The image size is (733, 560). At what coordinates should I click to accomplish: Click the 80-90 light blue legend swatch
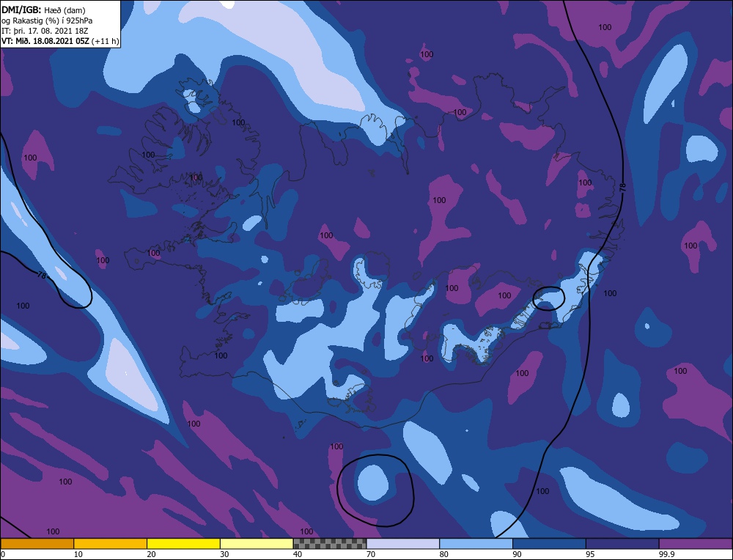click(x=476, y=544)
